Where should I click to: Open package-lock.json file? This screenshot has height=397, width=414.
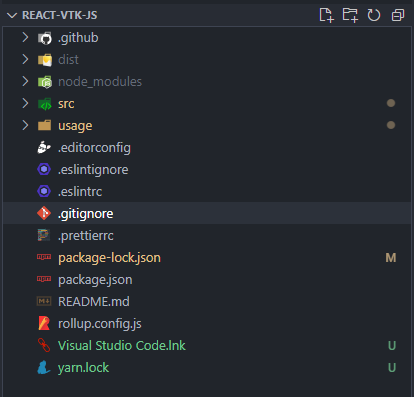(207, 257)
